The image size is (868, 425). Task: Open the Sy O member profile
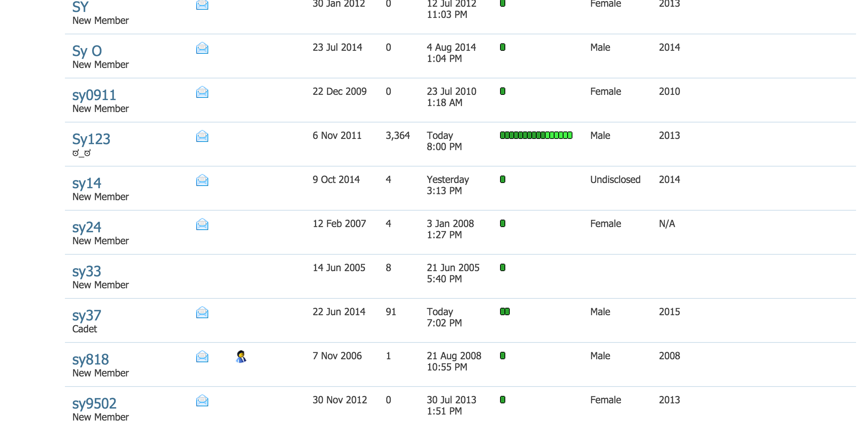[87, 51]
